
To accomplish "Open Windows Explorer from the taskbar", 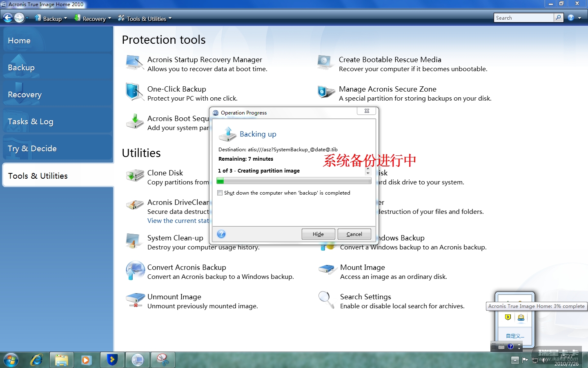I will pyautogui.click(x=62, y=360).
